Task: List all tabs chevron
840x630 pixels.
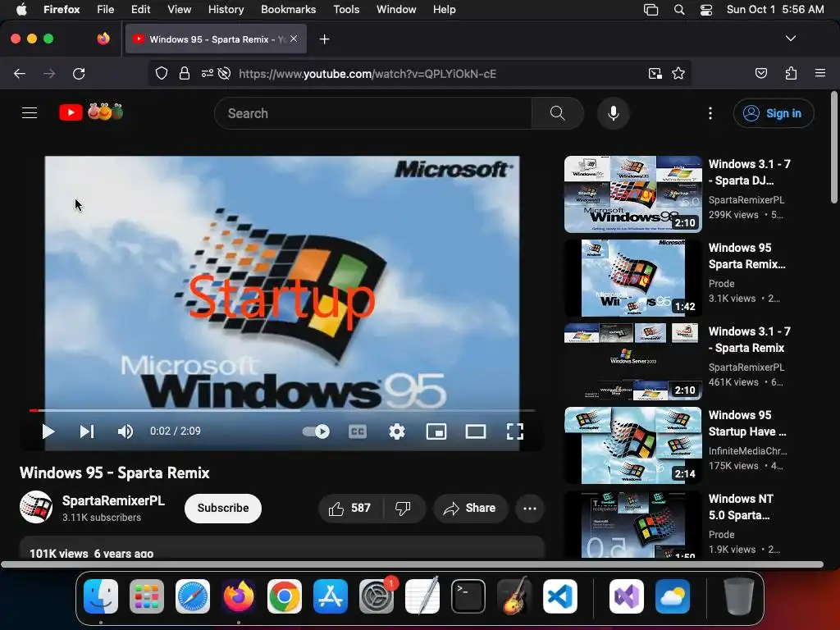Action: click(x=791, y=39)
